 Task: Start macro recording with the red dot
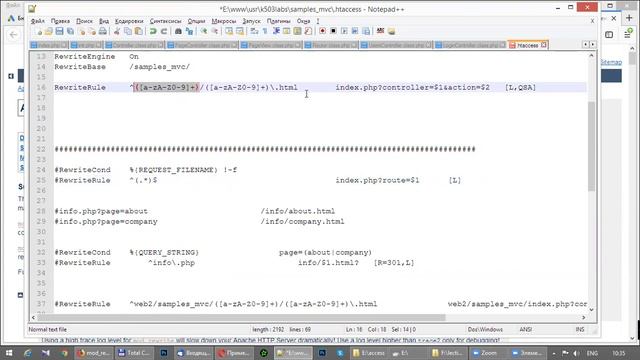pyautogui.click(x=322, y=31)
